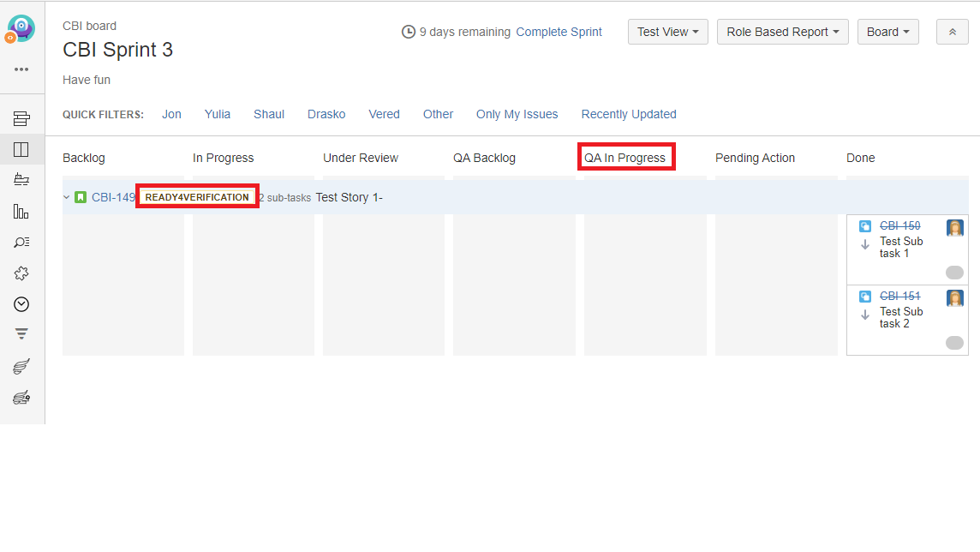Apply the Drasko quick filter
Image resolution: width=980 pixels, height=552 pixels.
pos(326,114)
